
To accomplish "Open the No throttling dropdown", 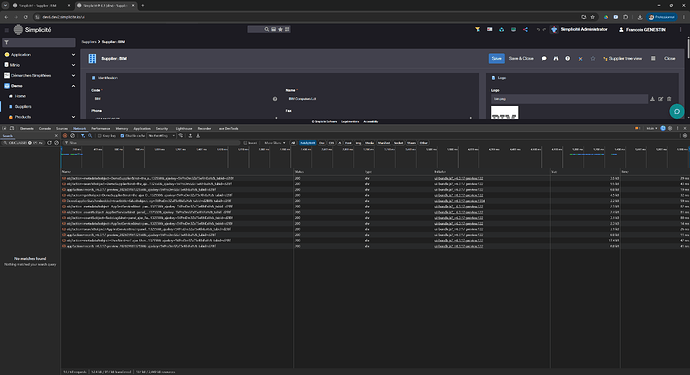I will 161,136.
